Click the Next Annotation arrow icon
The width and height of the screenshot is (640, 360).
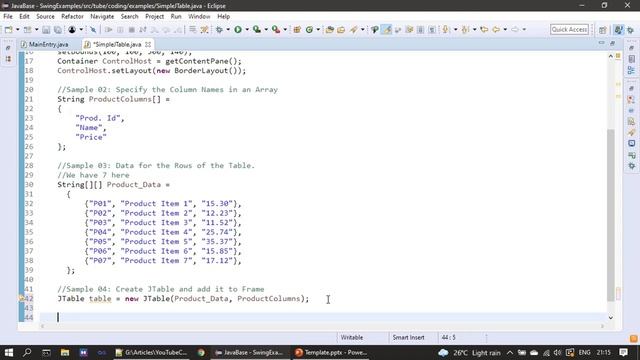[446, 29]
